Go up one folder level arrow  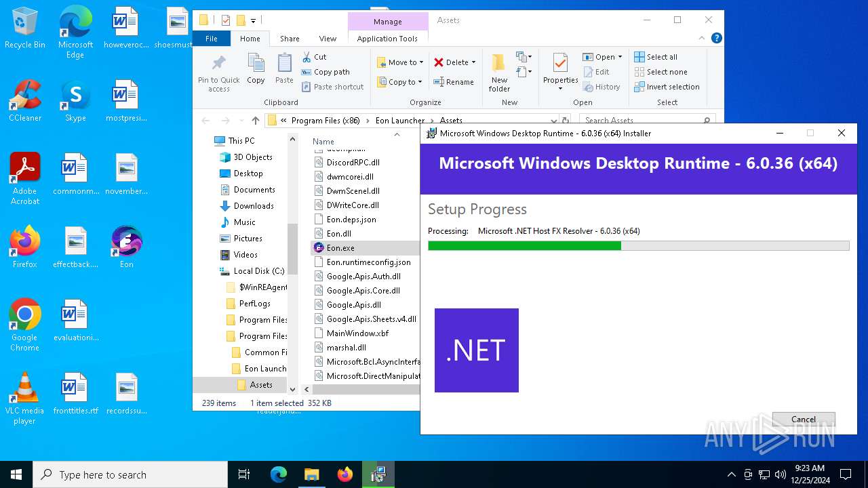point(255,121)
